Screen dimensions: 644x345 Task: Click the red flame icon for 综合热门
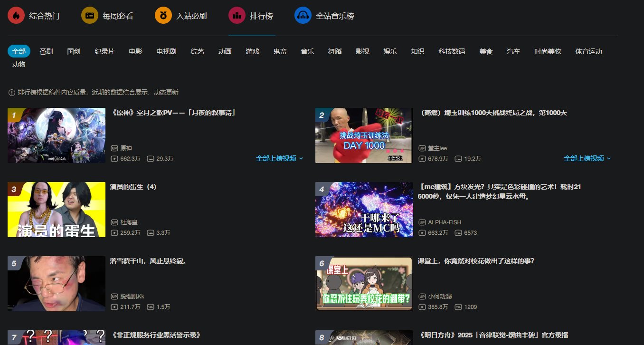tap(16, 15)
